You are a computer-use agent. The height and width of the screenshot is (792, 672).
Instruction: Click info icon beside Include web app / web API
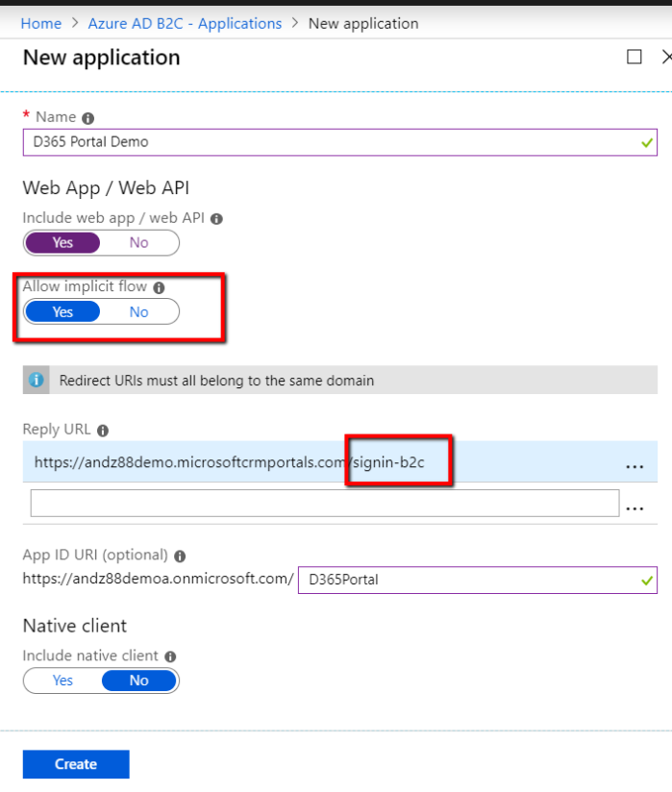[x=216, y=219]
